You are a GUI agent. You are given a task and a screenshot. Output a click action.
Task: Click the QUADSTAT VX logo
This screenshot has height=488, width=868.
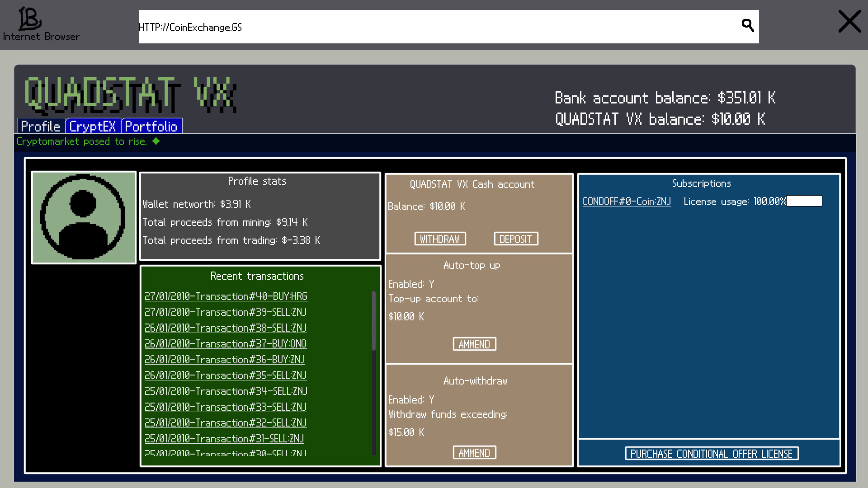pos(131,94)
